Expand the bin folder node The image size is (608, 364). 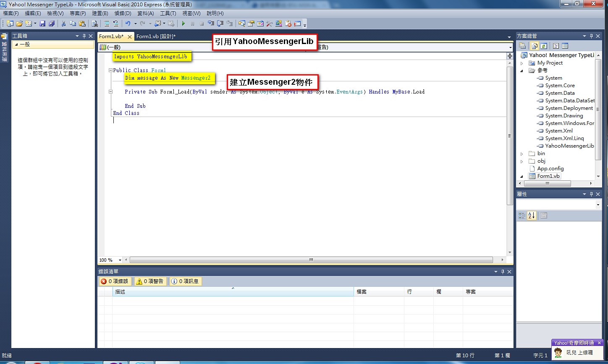522,153
